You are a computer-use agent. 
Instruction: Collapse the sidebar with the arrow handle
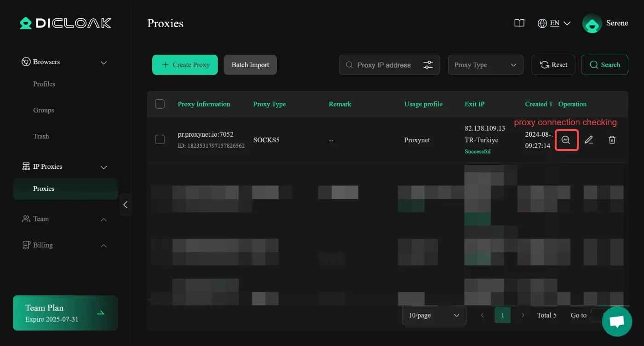click(x=126, y=205)
